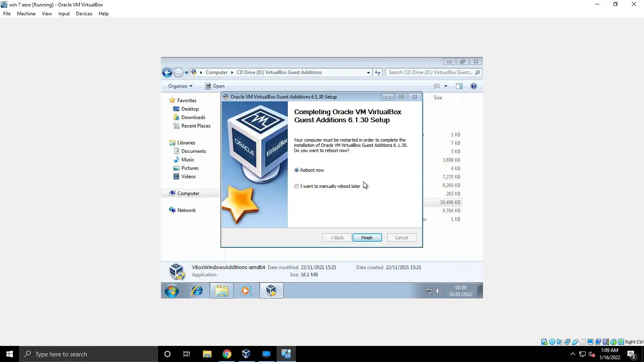Click network adapter icon in VirtualBox status bar
Image resolution: width=644 pixels, height=362 pixels.
point(567,342)
